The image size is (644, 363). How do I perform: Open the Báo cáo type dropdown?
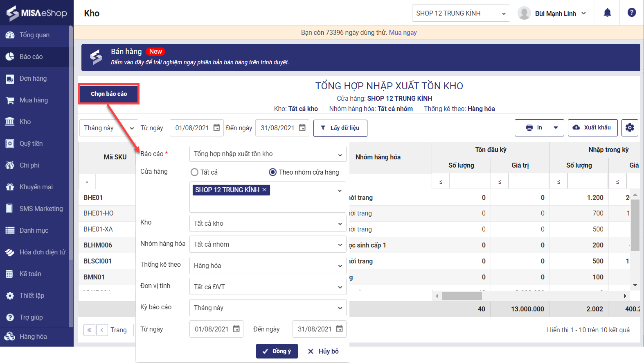(268, 154)
